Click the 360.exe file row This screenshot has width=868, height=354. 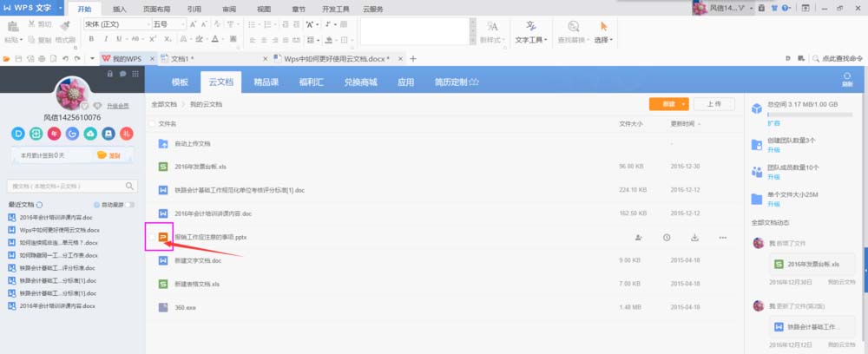click(x=443, y=307)
